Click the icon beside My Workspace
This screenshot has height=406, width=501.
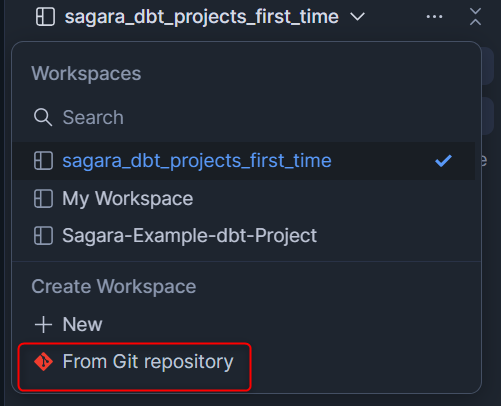tap(43, 199)
